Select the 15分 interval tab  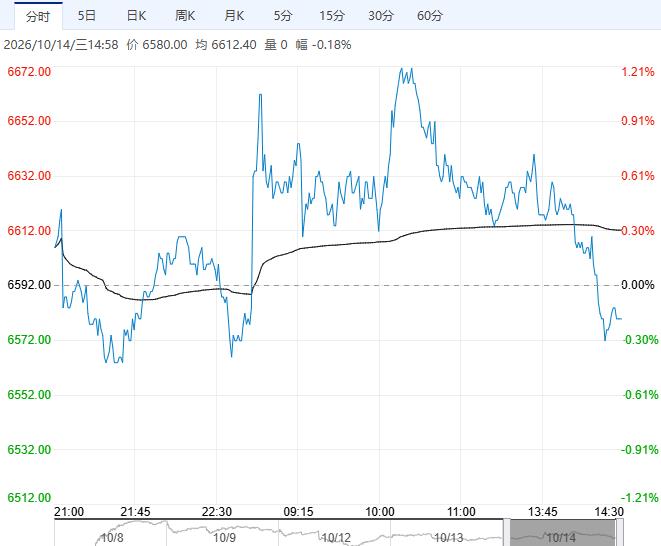point(332,16)
